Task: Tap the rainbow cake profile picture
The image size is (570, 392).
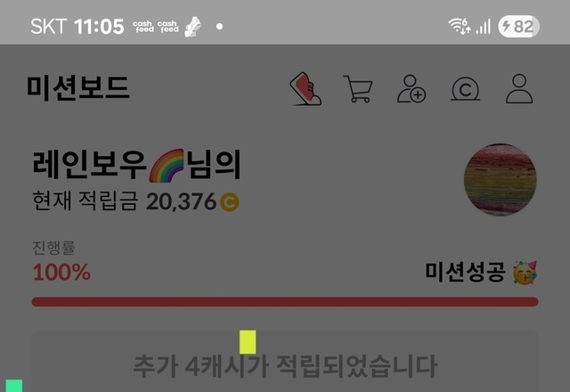Action: click(501, 180)
